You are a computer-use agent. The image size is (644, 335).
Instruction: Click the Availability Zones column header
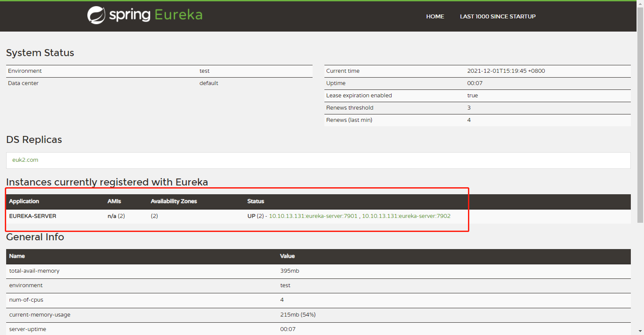point(174,201)
